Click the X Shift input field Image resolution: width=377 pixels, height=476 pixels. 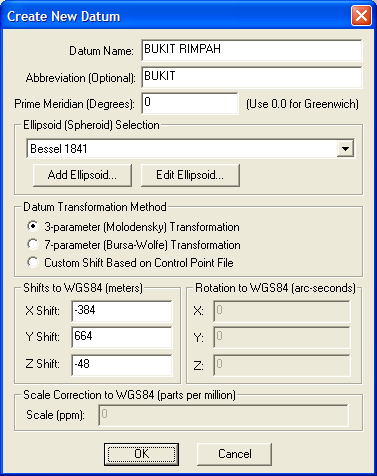pyautogui.click(x=122, y=311)
